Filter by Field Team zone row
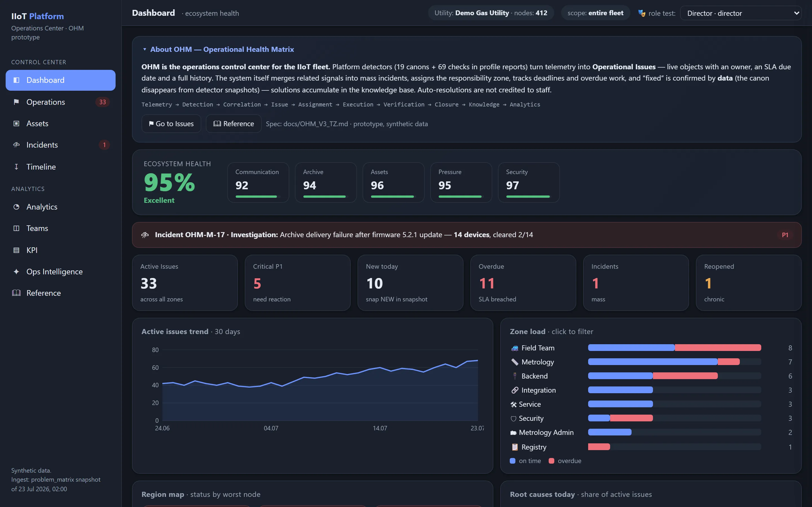This screenshot has height=507, width=812. [651, 348]
